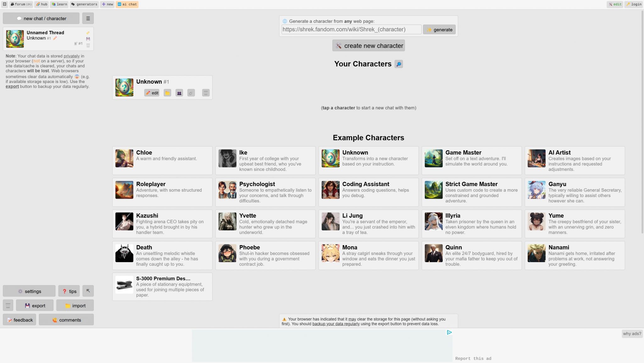
Task: Click the link icon on Unknown character card
Action: coord(191,93)
